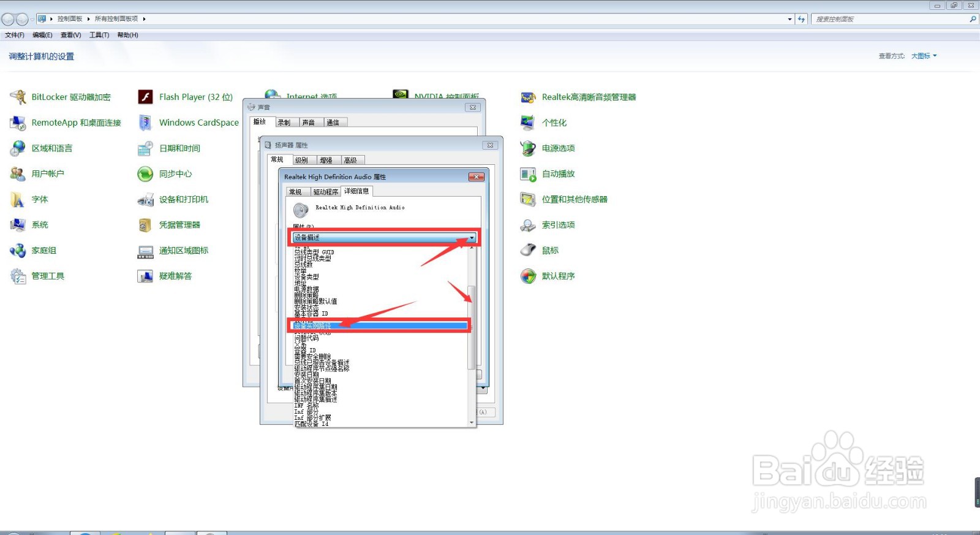Open the 查看(V) menu
Image resolution: width=980 pixels, height=535 pixels.
coord(70,35)
